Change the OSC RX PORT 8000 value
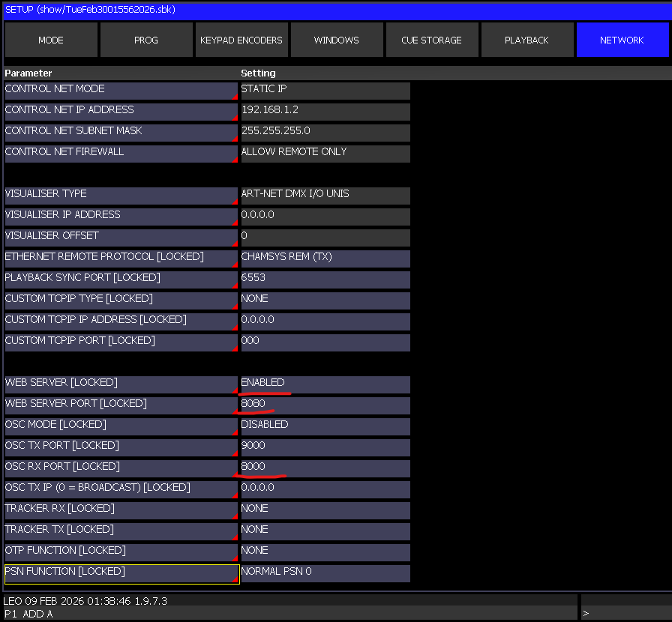This screenshot has height=622, width=672. coord(325,468)
